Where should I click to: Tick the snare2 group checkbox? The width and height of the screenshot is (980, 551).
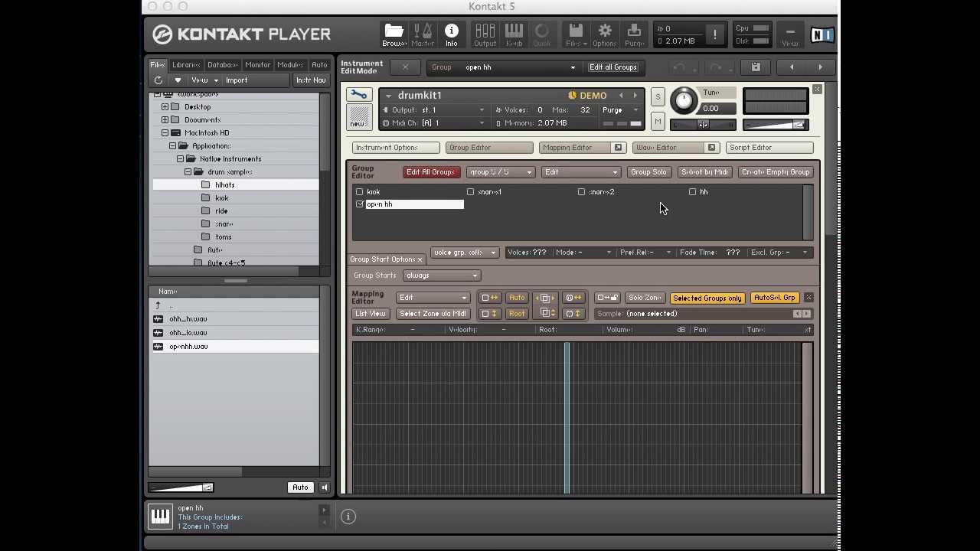(x=581, y=192)
